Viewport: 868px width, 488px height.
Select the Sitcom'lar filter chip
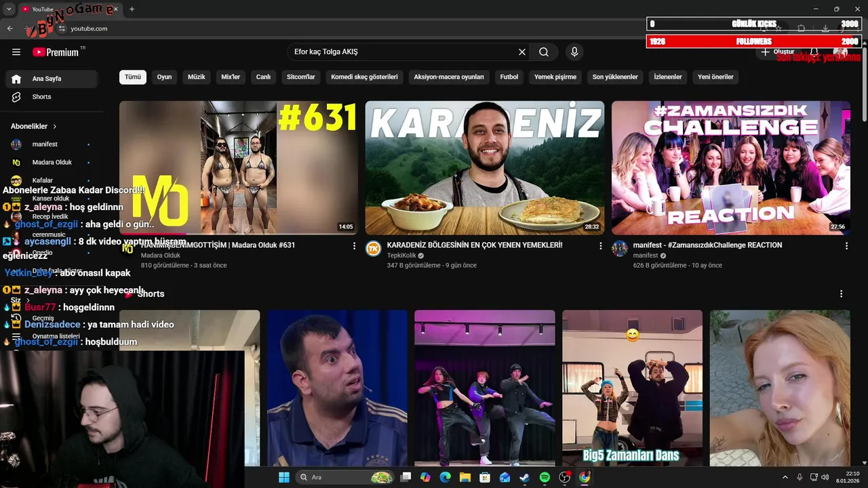coord(301,77)
